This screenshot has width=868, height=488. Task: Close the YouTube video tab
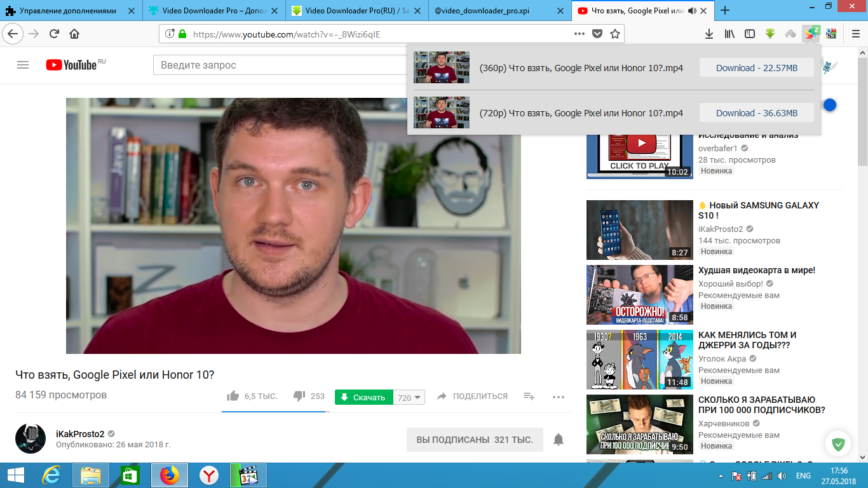point(703,11)
